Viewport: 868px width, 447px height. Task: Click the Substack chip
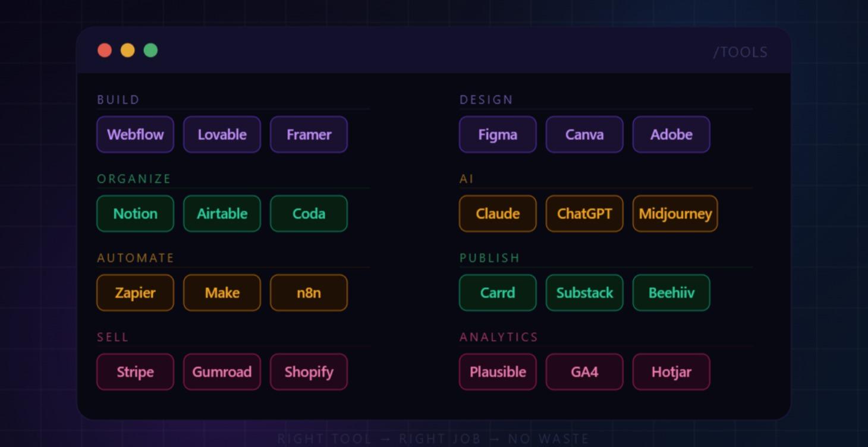[585, 292]
